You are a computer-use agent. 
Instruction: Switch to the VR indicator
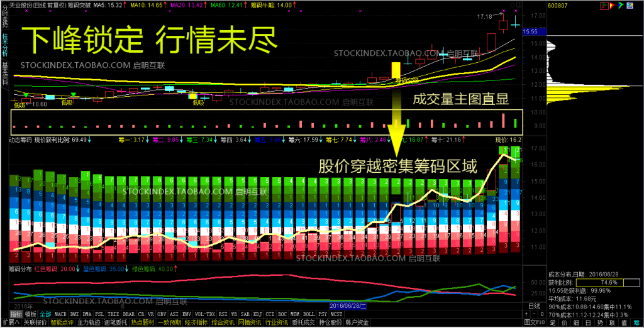tap(151, 314)
